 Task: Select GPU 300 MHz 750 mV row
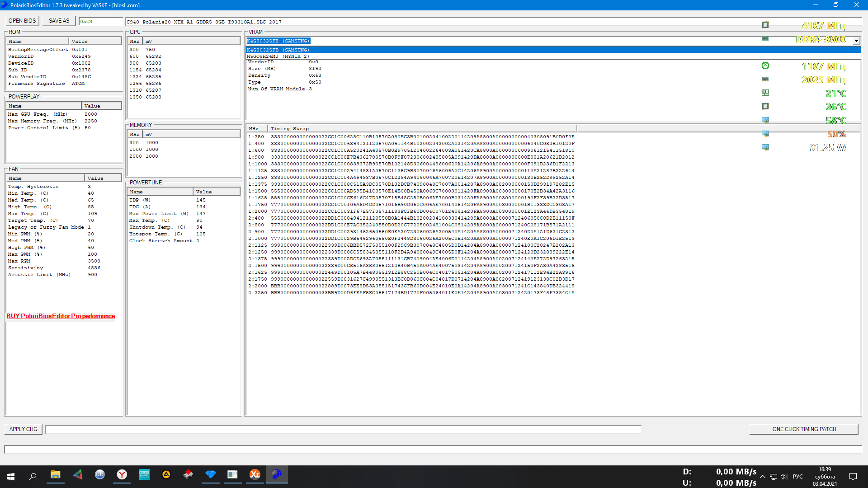point(184,49)
